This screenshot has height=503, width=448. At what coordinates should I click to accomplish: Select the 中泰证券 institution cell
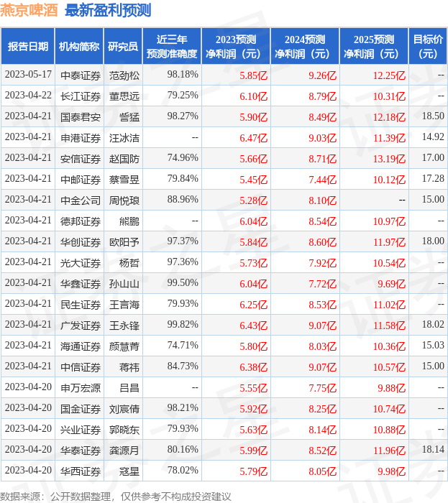click(81, 75)
